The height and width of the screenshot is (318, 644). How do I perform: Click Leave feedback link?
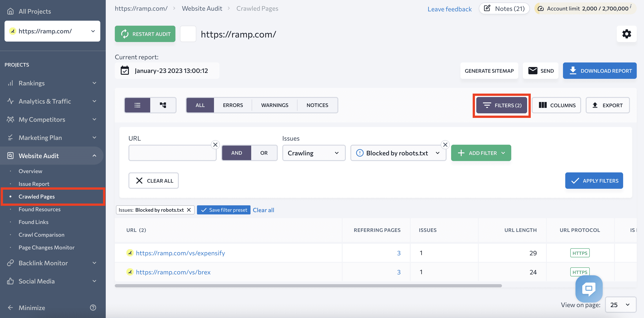[x=450, y=9]
